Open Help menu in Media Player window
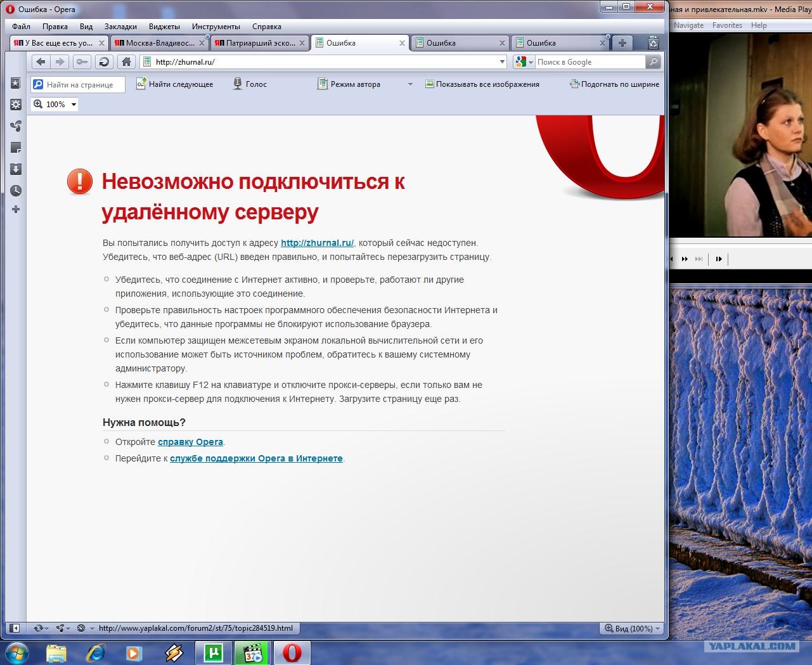This screenshot has width=812, height=665. pyautogui.click(x=759, y=25)
